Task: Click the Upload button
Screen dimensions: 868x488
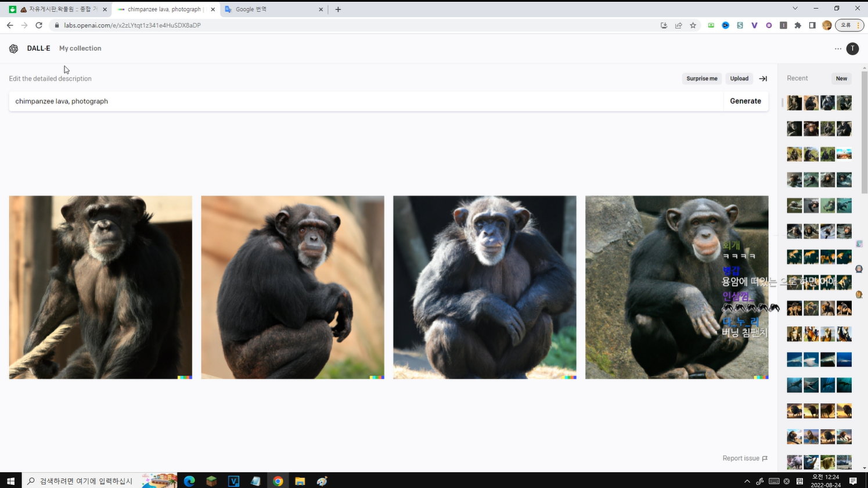Action: 739,78
